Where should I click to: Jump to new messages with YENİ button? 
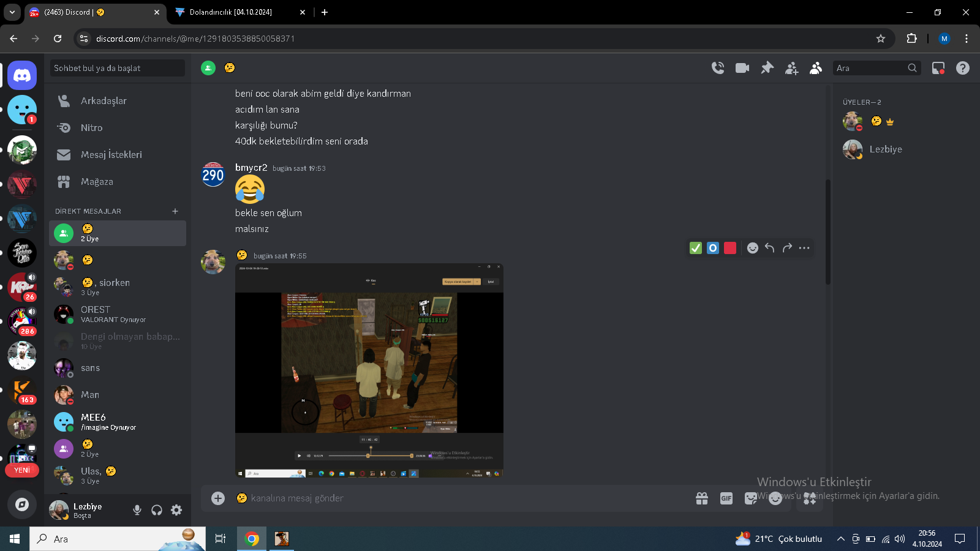[22, 470]
